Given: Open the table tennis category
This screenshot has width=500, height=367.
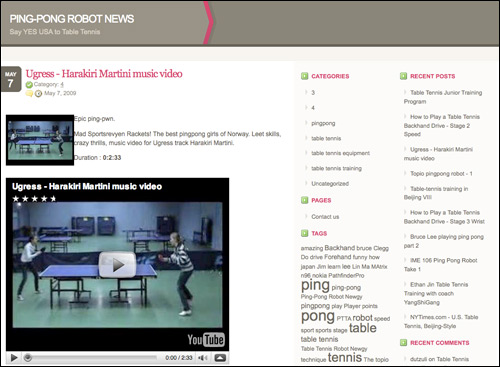Looking at the screenshot, I should (326, 138).
